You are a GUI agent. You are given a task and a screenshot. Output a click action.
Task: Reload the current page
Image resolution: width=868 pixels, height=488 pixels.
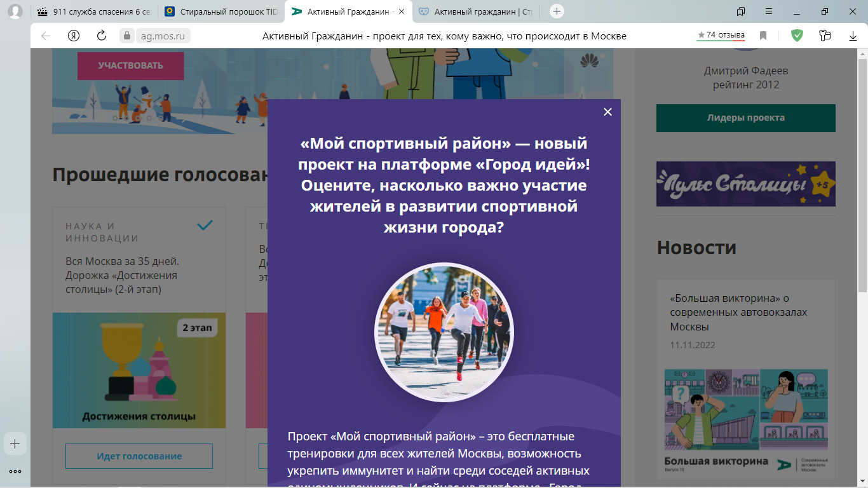tap(102, 36)
